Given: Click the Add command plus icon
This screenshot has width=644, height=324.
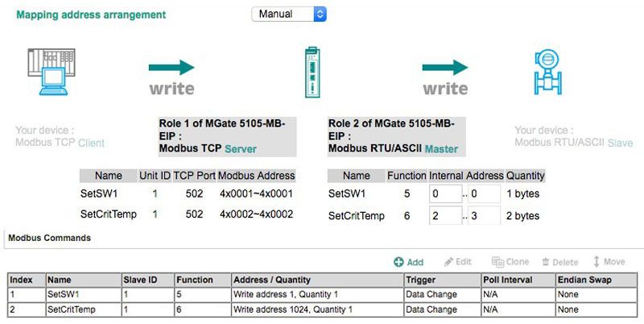Looking at the screenshot, I should (x=398, y=262).
